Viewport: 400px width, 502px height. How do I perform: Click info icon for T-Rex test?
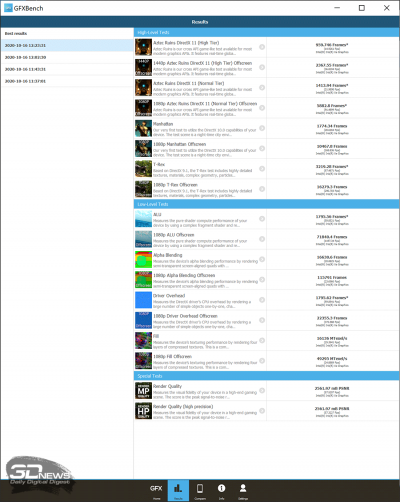(x=262, y=169)
